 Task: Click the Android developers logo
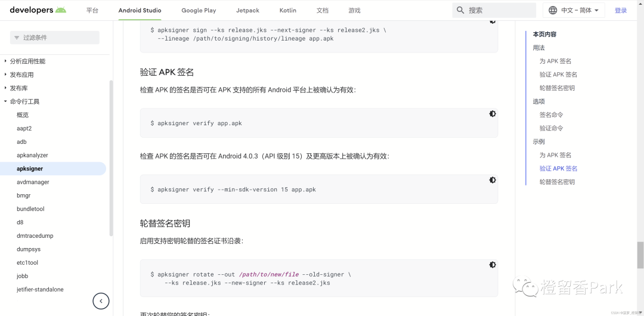(38, 10)
